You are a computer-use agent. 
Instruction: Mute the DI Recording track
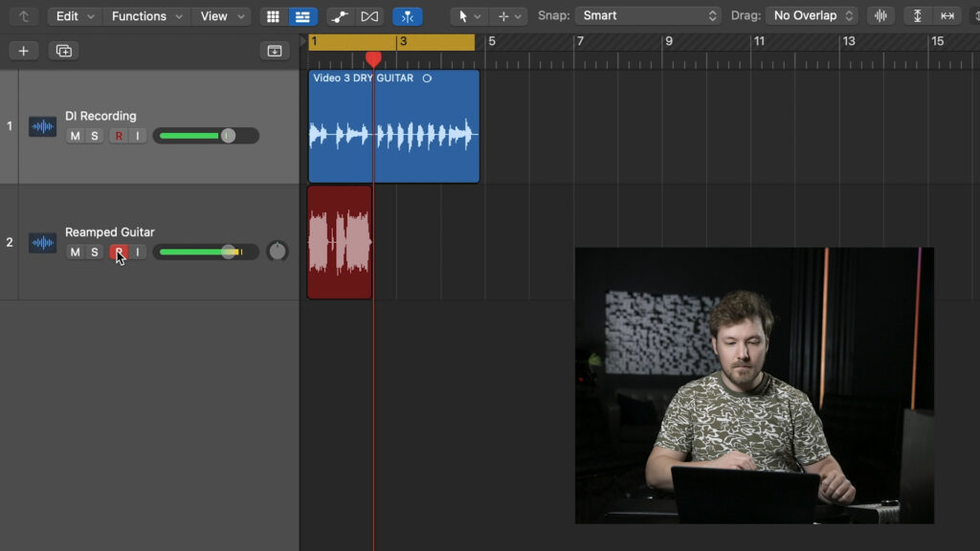click(x=75, y=136)
